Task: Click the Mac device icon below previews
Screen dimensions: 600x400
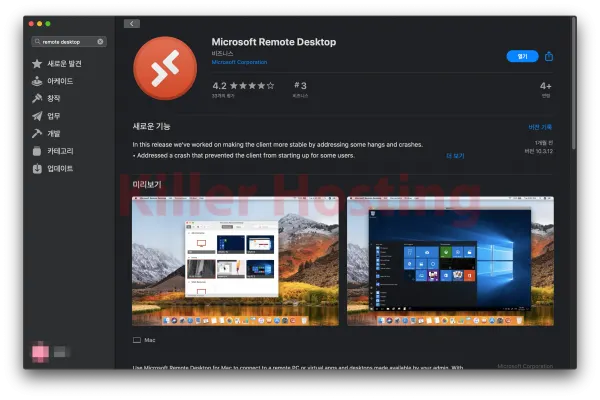Action: (137, 340)
